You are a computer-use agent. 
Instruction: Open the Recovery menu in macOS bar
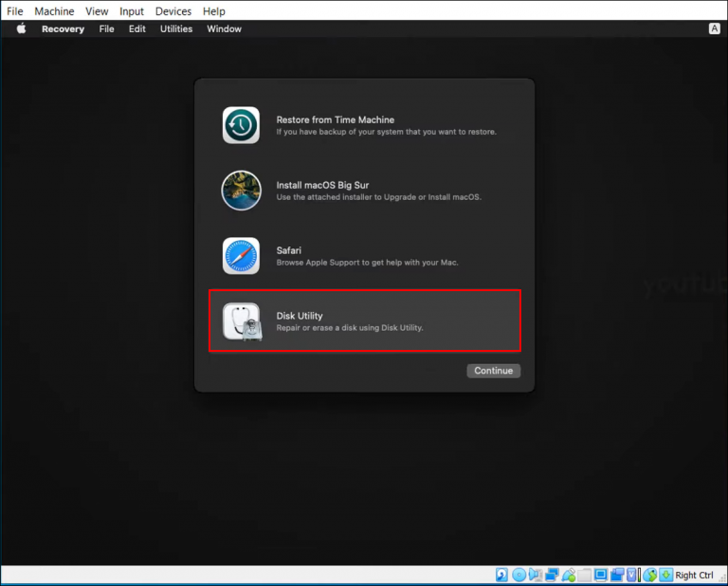(x=64, y=28)
